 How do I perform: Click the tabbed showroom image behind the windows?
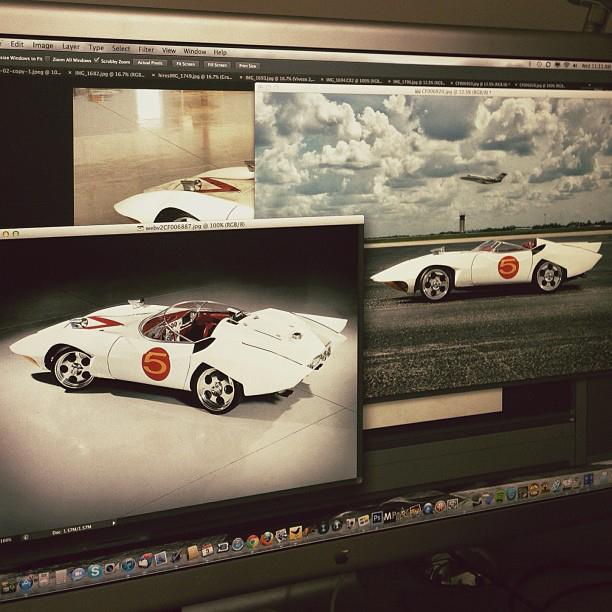pyautogui.click(x=164, y=156)
